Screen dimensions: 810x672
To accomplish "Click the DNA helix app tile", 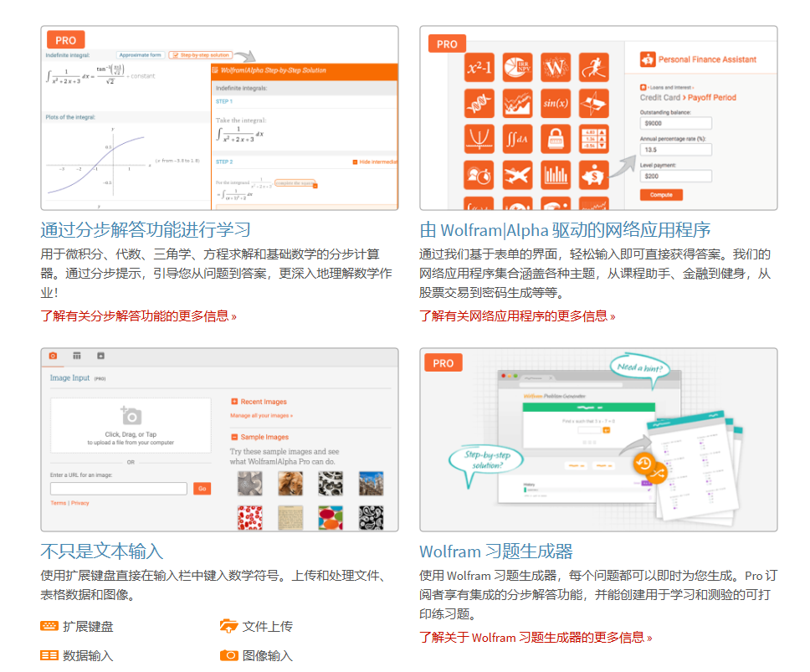I will 479,103.
